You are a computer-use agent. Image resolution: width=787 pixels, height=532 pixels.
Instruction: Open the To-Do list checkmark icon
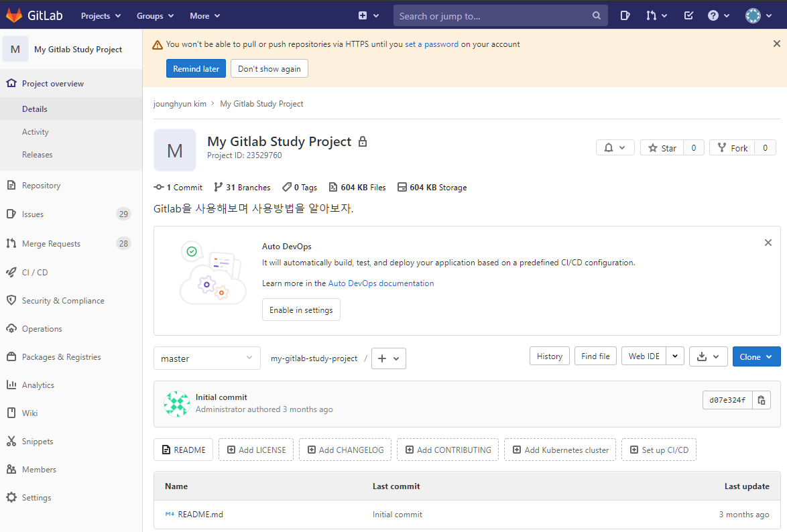[x=688, y=16]
